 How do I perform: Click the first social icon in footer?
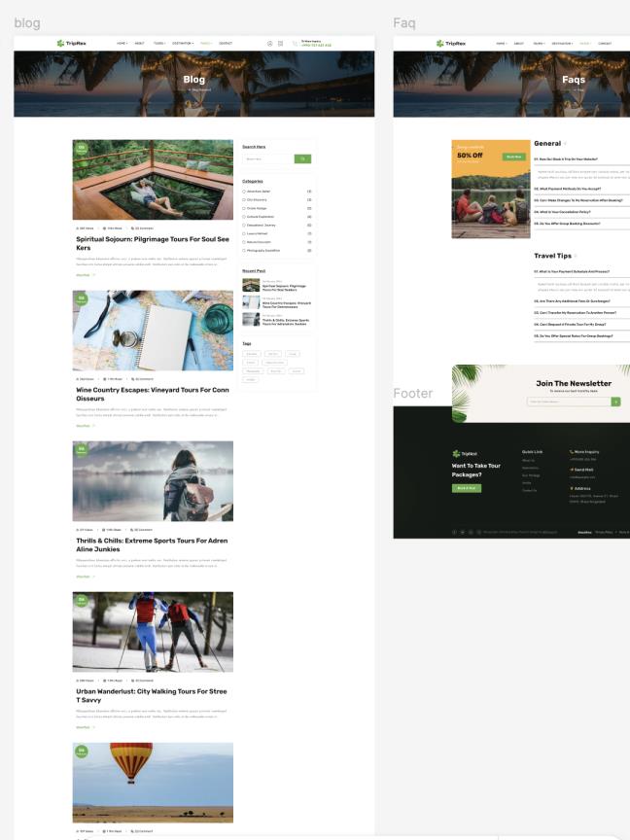tap(454, 532)
